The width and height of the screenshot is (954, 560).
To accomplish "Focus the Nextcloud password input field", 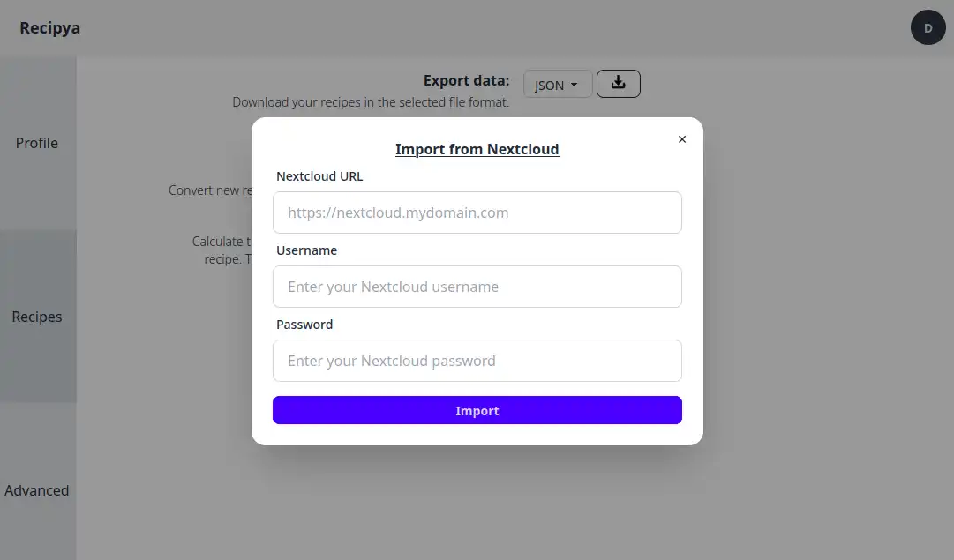I will pos(477,361).
